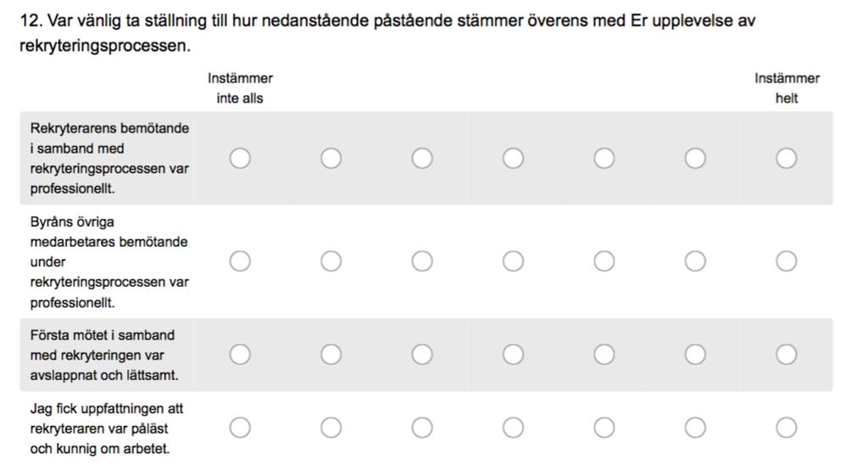Image resolution: width=868 pixels, height=476 pixels.
Task: Select 'Instämmer helt' for Första mötet row
Action: pos(786,354)
